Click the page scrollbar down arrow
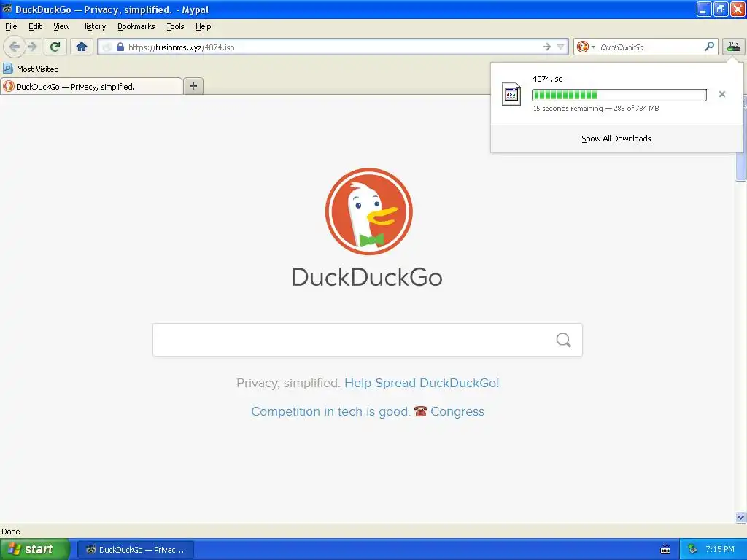747x560 pixels. (740, 517)
